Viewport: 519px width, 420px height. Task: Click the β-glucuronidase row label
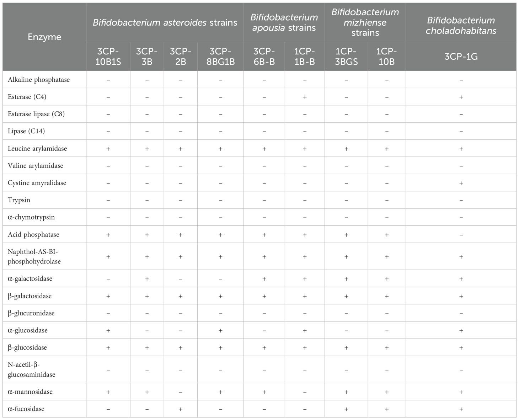[31, 313]
